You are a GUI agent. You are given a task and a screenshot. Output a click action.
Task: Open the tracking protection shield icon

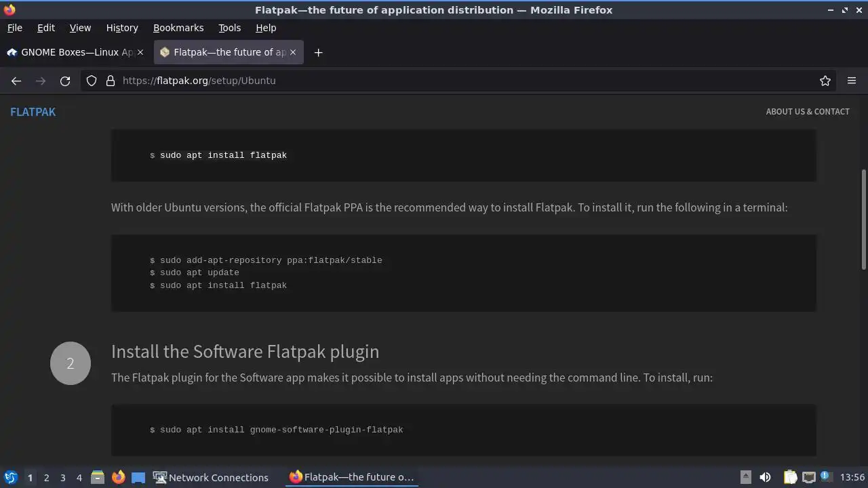click(x=92, y=81)
